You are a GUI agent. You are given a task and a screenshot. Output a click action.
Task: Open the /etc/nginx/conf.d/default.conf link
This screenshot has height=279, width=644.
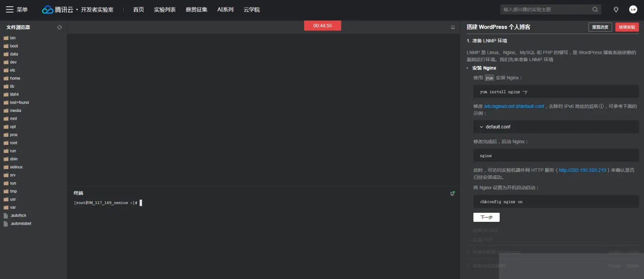point(514,106)
